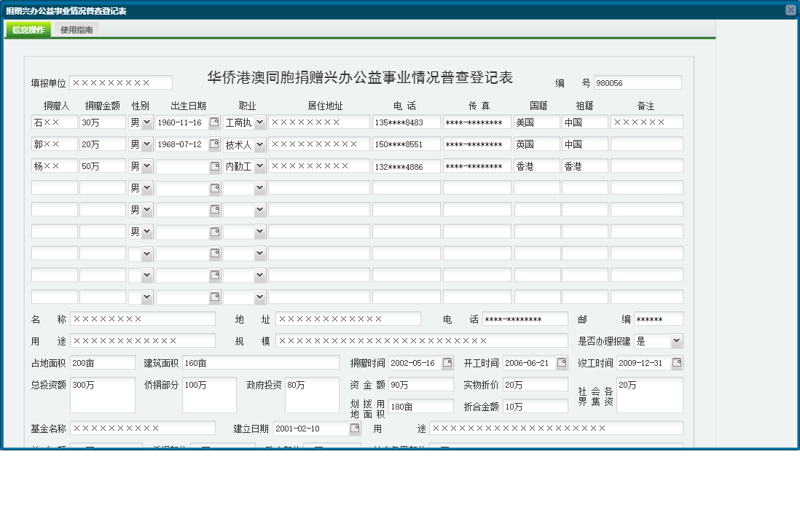This screenshot has height=532, width=800.
Task: Click the 用途 field below 名称
Action: pyautogui.click(x=143, y=341)
